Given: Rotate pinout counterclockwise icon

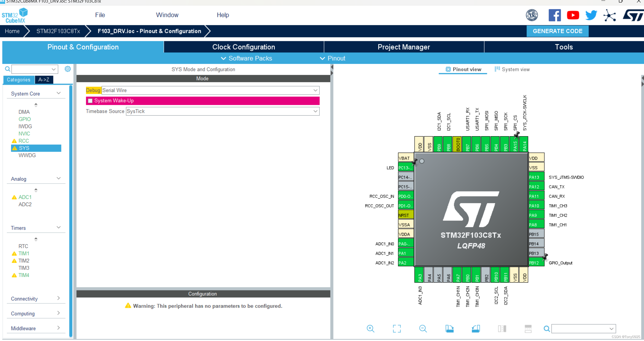Looking at the screenshot, I should click(x=476, y=329).
